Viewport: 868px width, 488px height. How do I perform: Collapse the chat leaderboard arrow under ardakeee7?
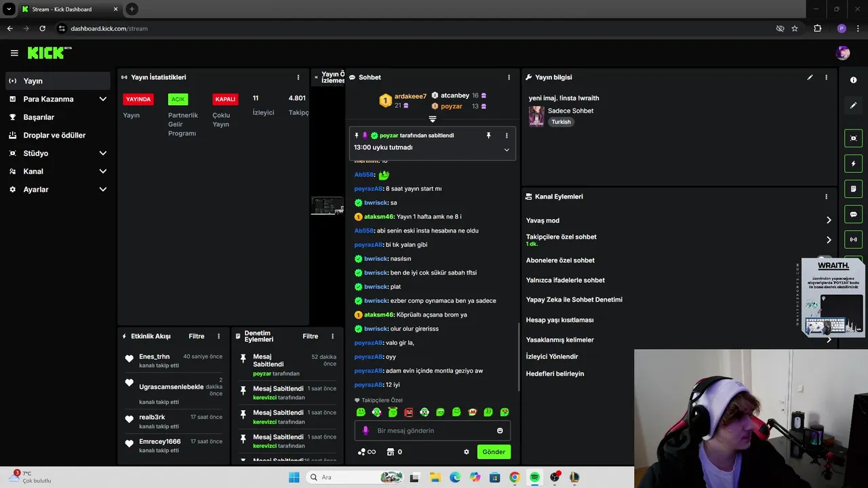(x=433, y=119)
